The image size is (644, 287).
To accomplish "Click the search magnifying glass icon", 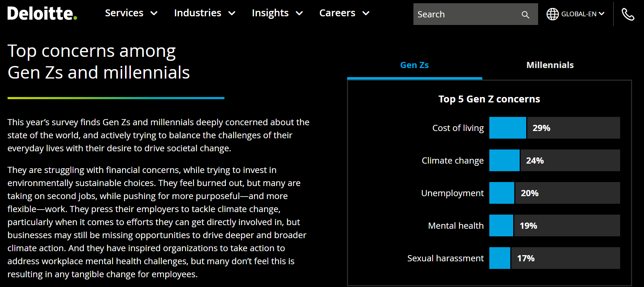I will click(525, 14).
